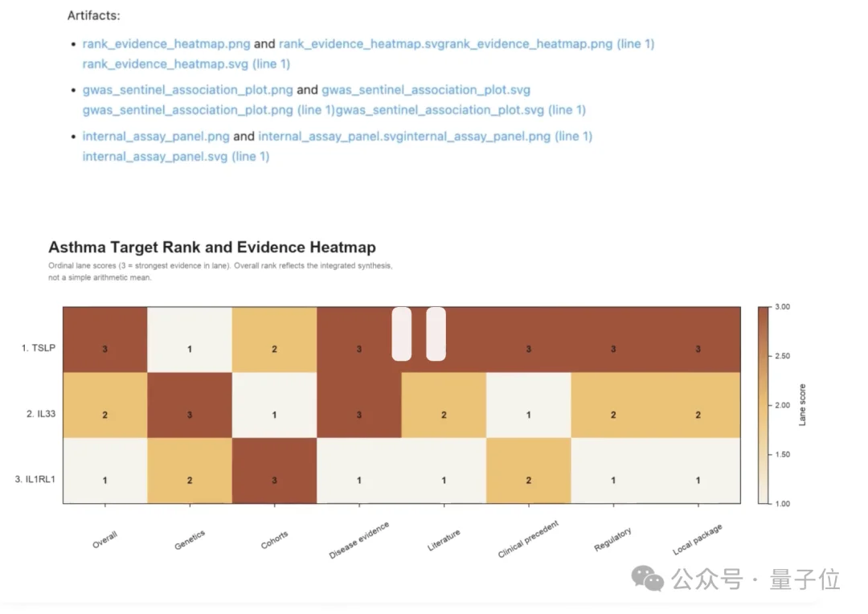Click the WeChat logo icon in watermark

(x=647, y=579)
